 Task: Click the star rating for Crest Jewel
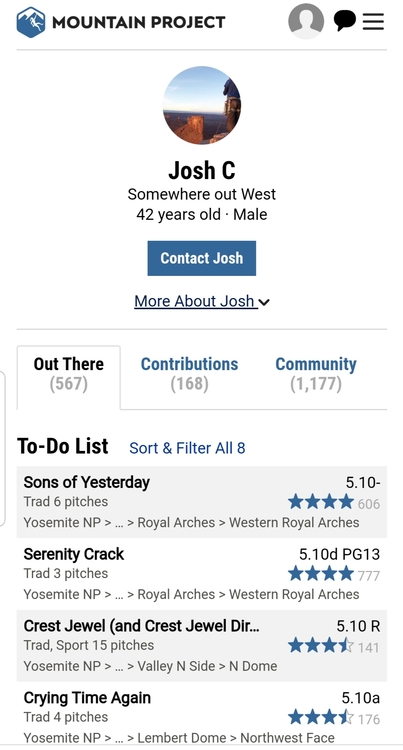pos(321,646)
